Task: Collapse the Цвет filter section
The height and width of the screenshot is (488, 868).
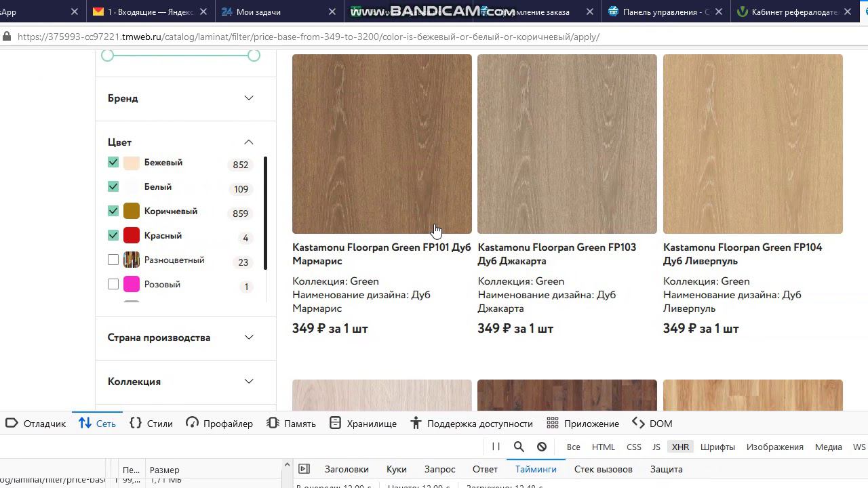Action: pyautogui.click(x=181, y=142)
